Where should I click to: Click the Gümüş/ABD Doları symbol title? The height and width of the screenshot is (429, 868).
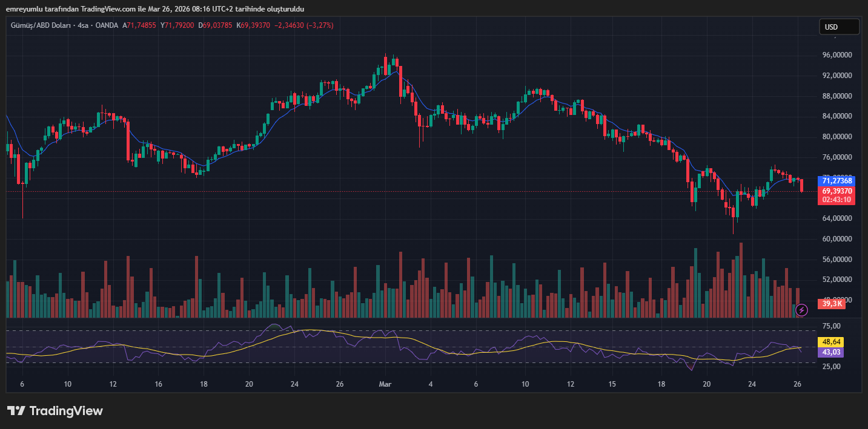coord(41,25)
